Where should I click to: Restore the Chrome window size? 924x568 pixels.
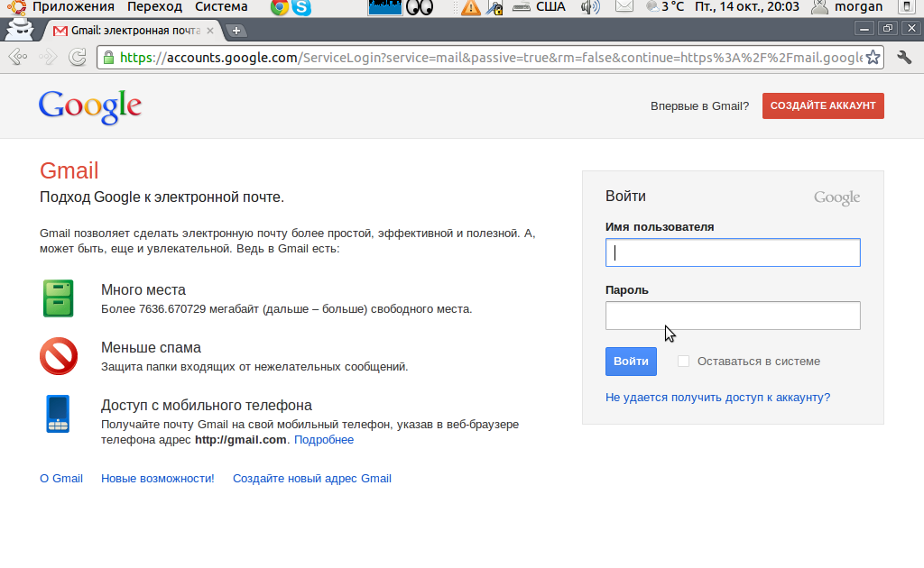click(888, 28)
